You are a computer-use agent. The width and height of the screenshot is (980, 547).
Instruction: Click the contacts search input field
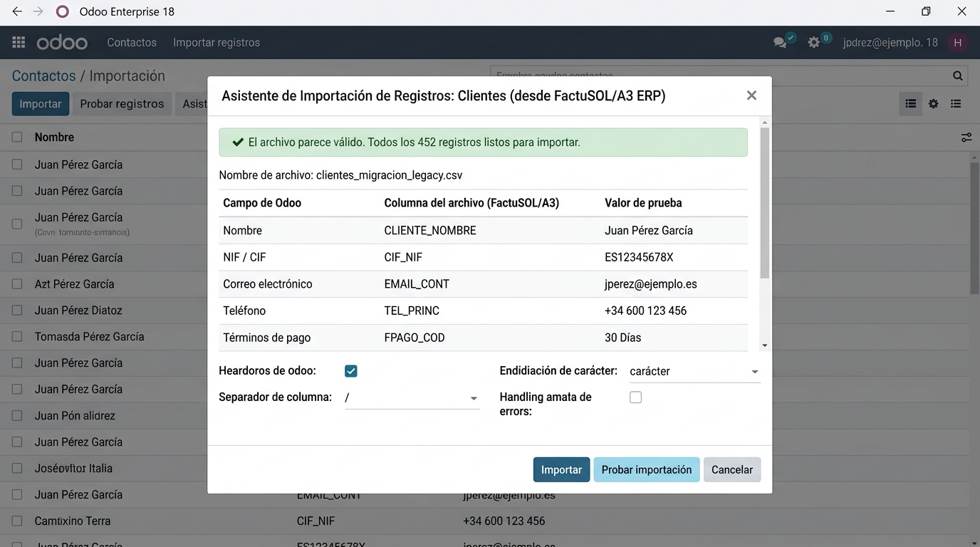pyautogui.click(x=719, y=75)
